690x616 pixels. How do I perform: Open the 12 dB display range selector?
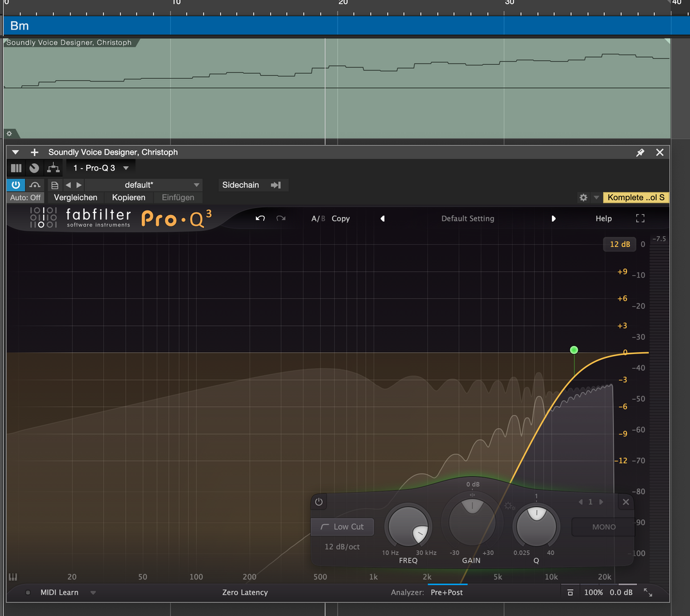point(619,244)
